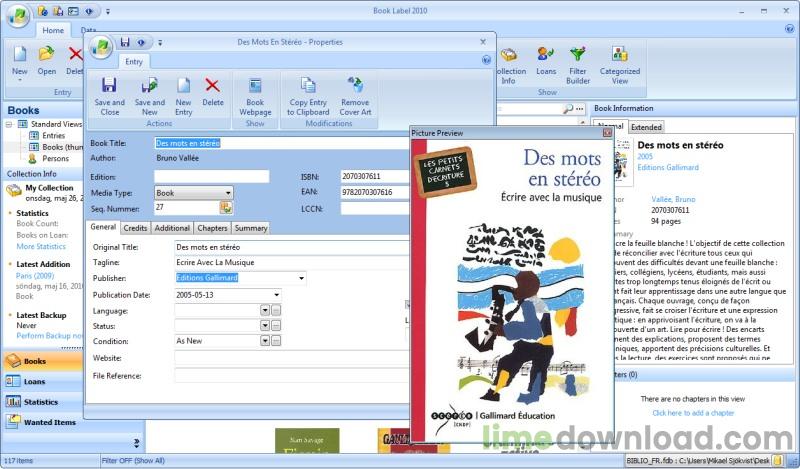800x469 pixels.
Task: Open Properties window help icon
Action: (x=486, y=60)
